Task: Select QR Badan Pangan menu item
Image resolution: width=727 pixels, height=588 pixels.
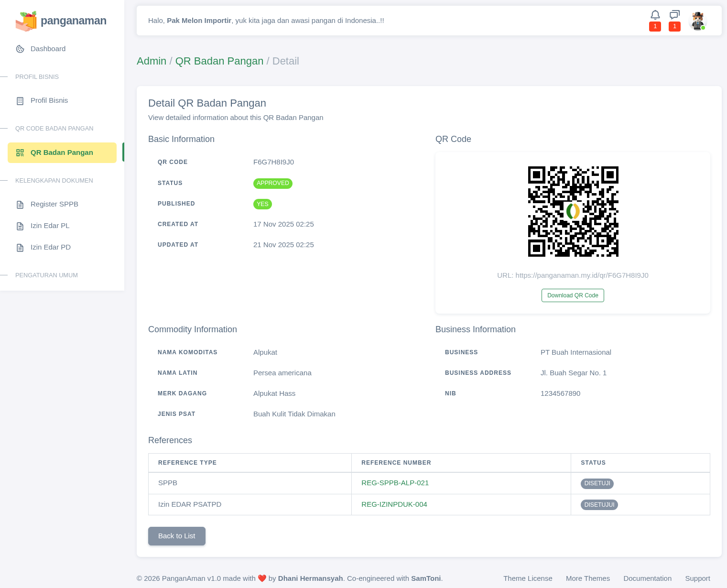Action: click(62, 152)
